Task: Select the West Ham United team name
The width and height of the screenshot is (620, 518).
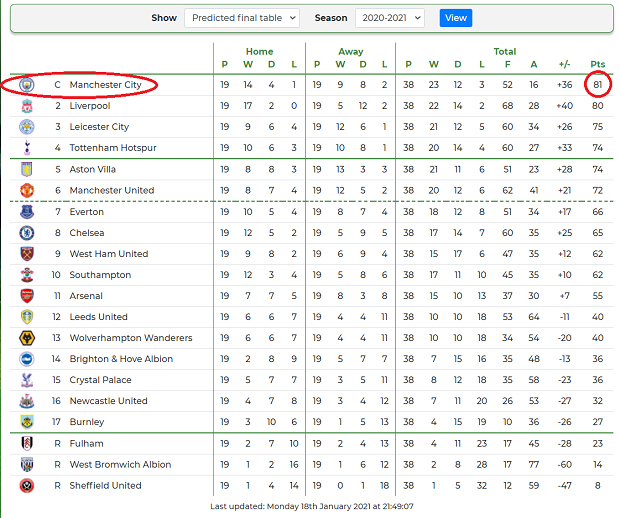Action: 109,254
